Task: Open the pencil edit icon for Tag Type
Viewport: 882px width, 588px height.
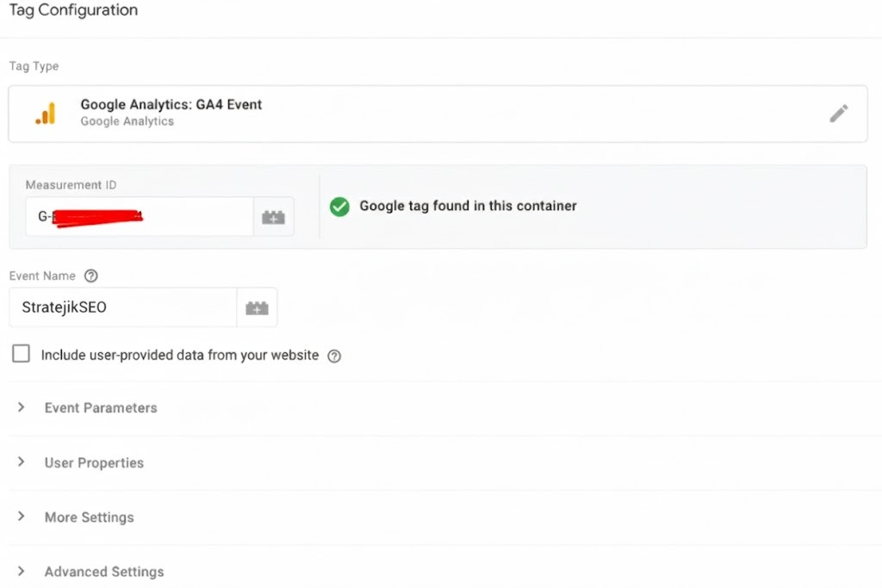Action: click(839, 113)
